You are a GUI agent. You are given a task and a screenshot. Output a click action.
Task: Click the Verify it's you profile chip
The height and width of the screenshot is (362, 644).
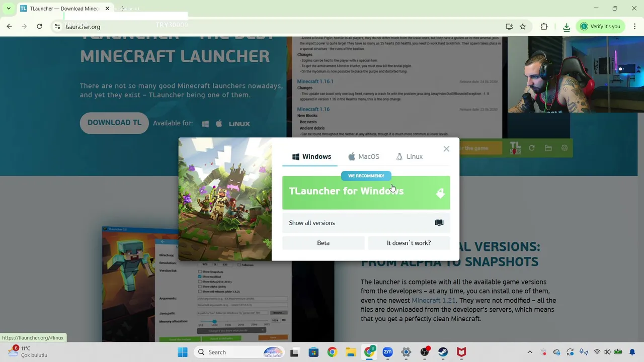601,26
